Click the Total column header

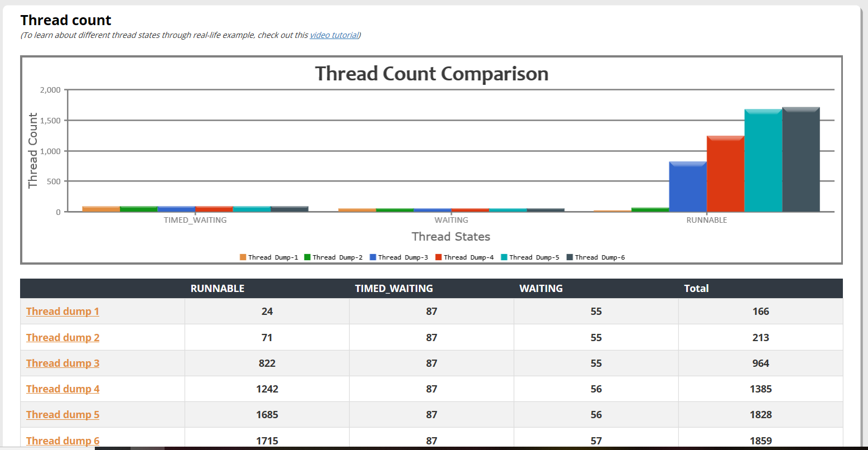pos(696,288)
